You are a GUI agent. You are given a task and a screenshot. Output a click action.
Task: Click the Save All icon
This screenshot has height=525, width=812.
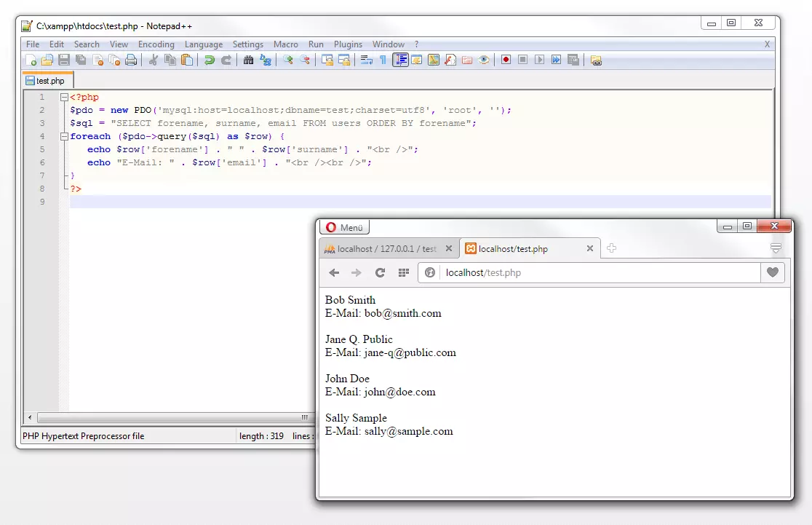(x=80, y=60)
